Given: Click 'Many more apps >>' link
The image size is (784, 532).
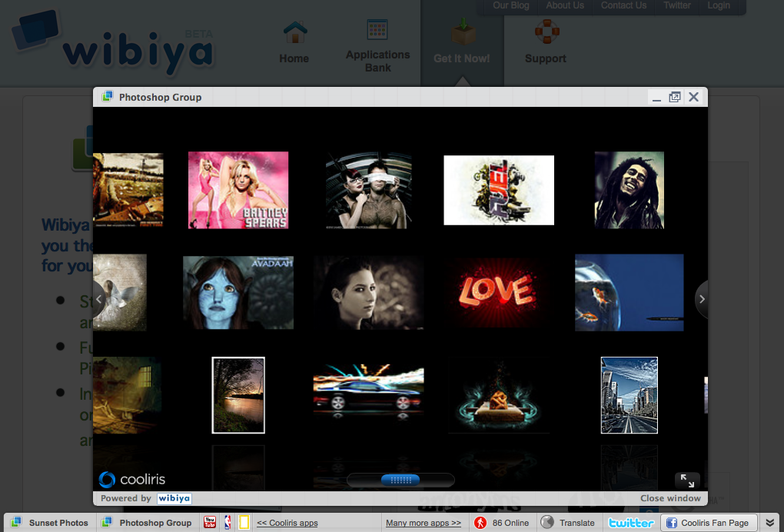Looking at the screenshot, I should point(424,523).
